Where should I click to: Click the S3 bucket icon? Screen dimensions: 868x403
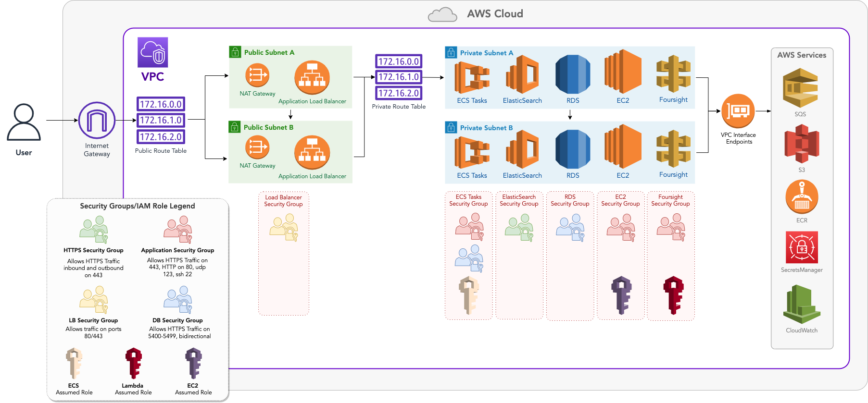point(802,144)
